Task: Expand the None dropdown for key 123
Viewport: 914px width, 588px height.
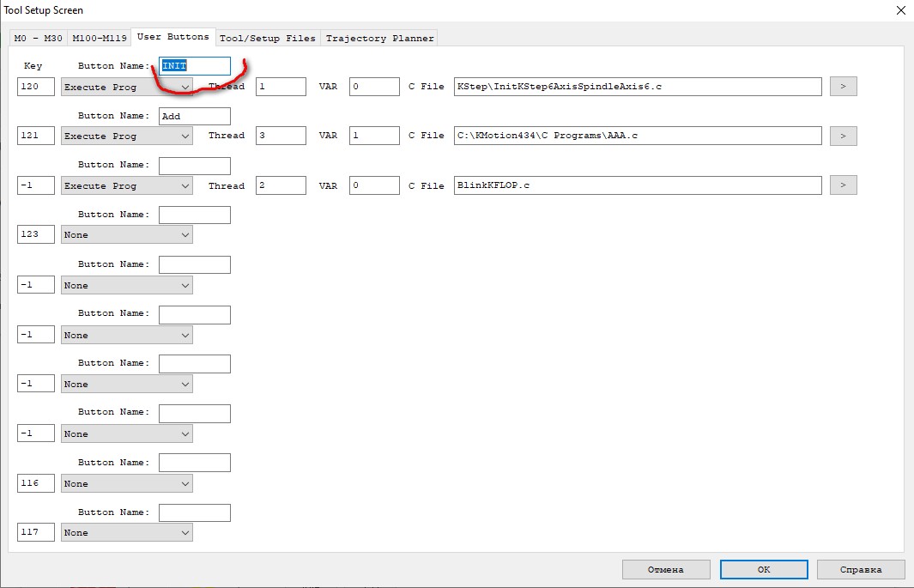Action: tap(127, 234)
